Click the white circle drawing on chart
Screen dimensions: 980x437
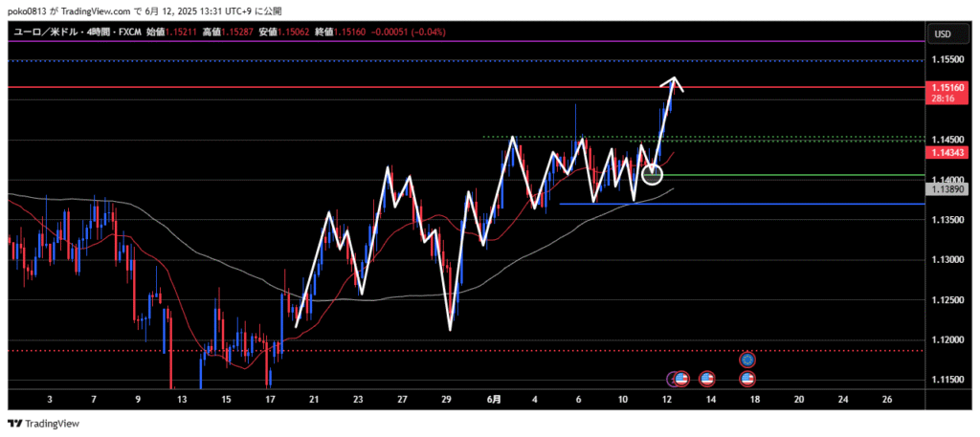[x=652, y=174]
